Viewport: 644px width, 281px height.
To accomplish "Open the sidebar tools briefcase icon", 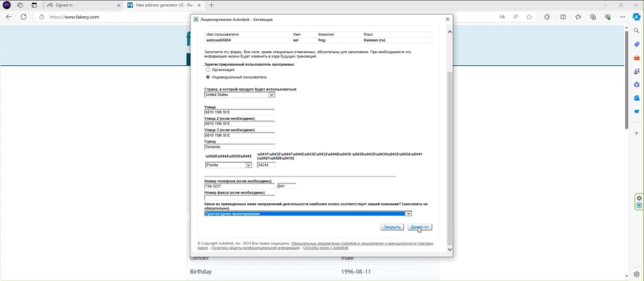I will click(x=636, y=57).
